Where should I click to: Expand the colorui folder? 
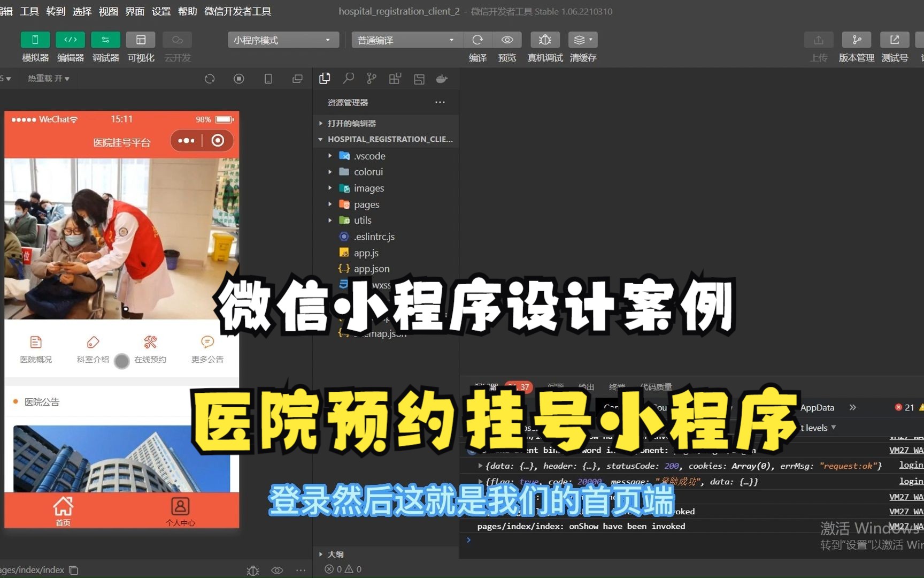tap(386, 172)
